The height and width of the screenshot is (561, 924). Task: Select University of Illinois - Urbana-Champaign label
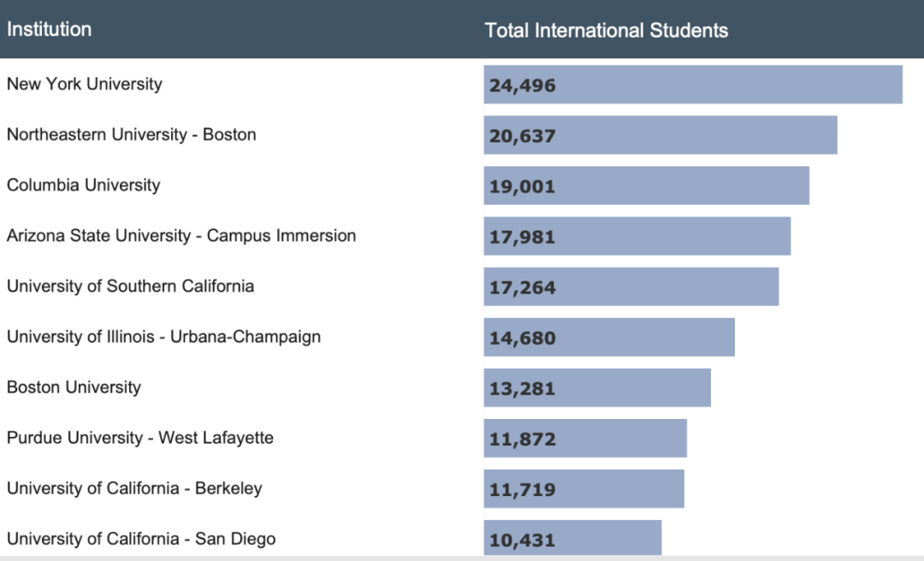coord(163,337)
